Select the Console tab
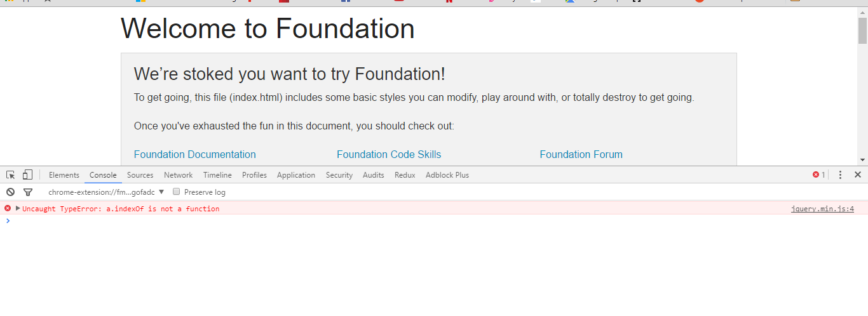 pyautogui.click(x=103, y=175)
